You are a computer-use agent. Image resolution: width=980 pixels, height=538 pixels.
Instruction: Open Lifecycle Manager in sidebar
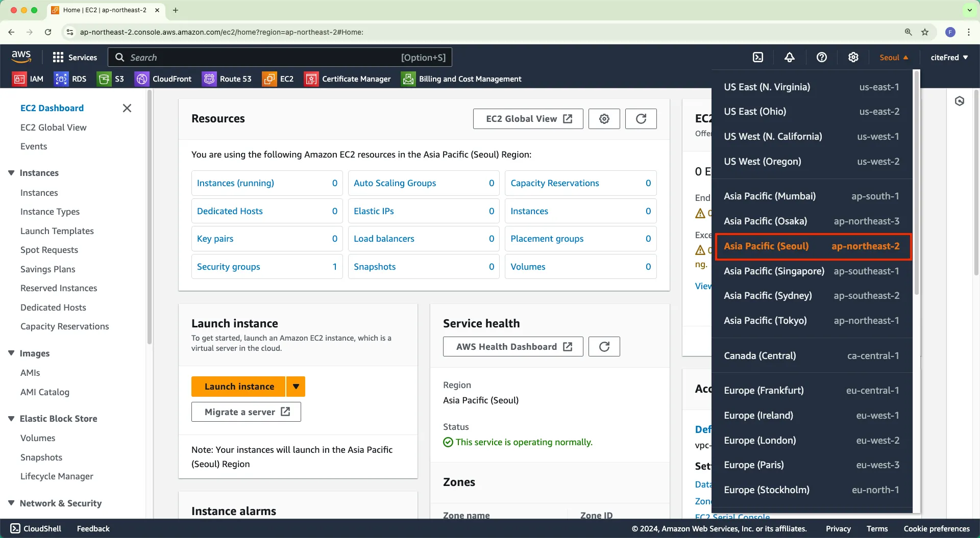pyautogui.click(x=57, y=476)
